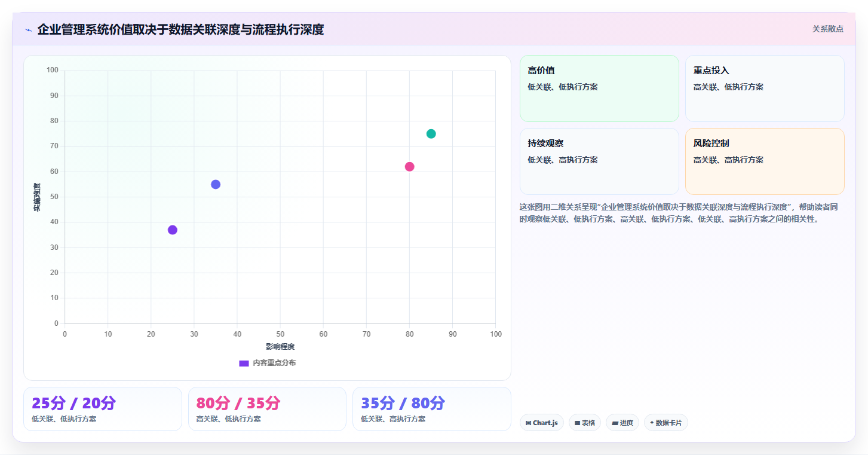Click the 数据卡片 chip's sparkle icon

[x=652, y=423]
